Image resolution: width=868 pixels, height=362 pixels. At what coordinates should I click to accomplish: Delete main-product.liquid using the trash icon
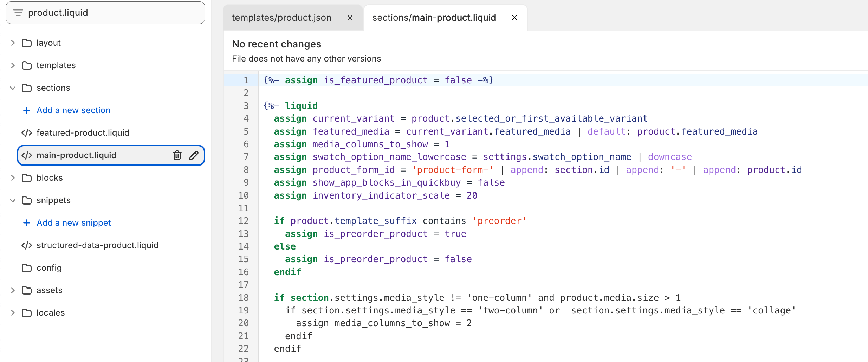177,155
